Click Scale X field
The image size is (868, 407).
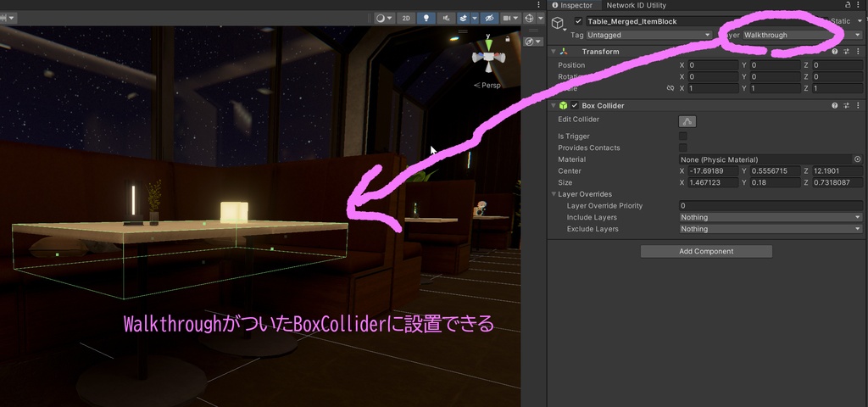pos(713,88)
